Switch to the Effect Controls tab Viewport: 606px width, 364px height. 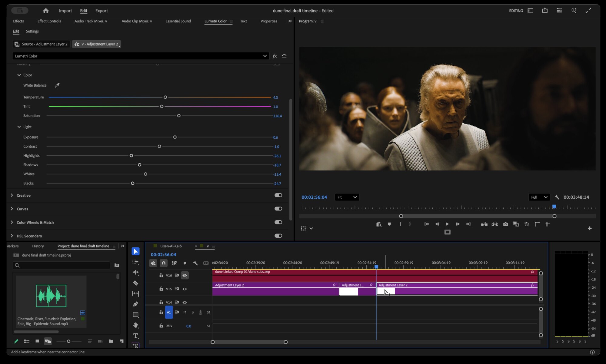pos(49,21)
